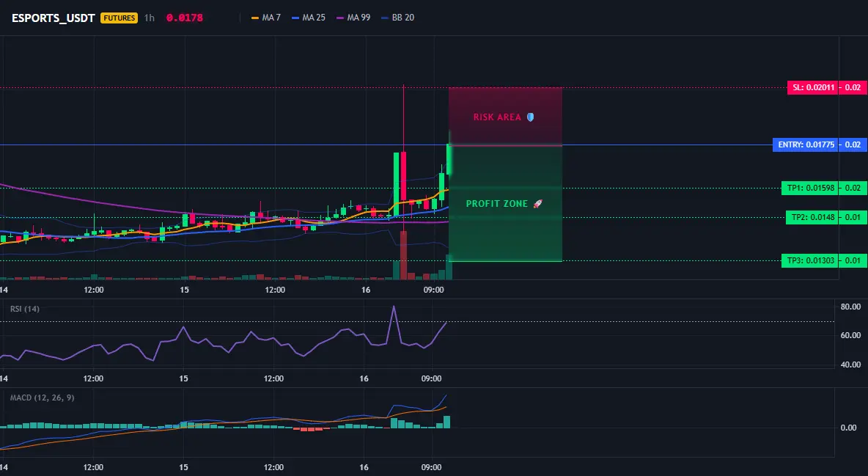
Task: Toggle the BB 20 legend item
Action: tap(397, 18)
